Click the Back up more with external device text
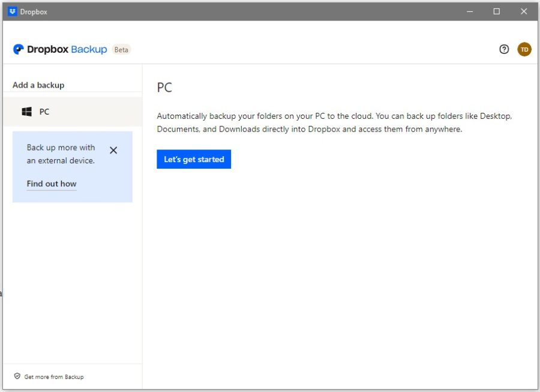The width and height of the screenshot is (540, 392). 61,154
